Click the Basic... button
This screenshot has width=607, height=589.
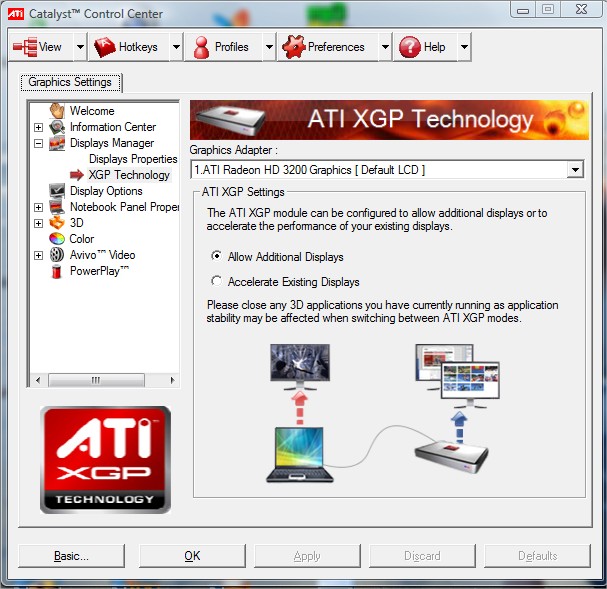pos(72,556)
